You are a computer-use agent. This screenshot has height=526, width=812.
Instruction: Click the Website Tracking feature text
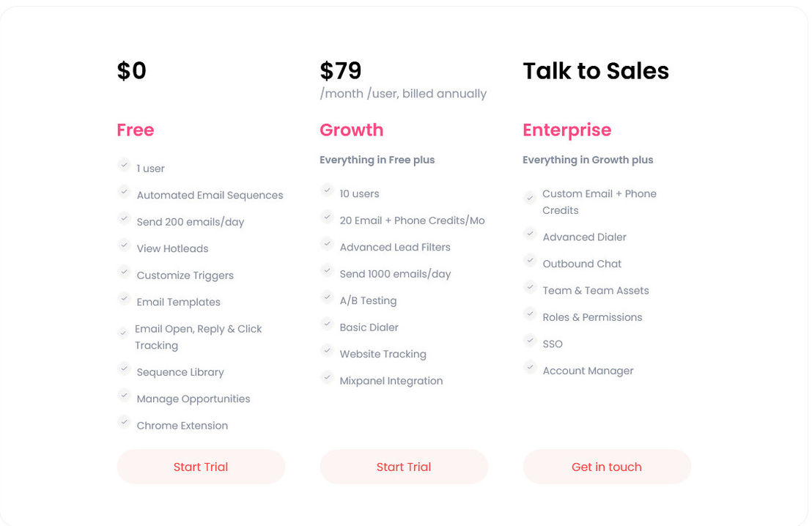tap(383, 354)
